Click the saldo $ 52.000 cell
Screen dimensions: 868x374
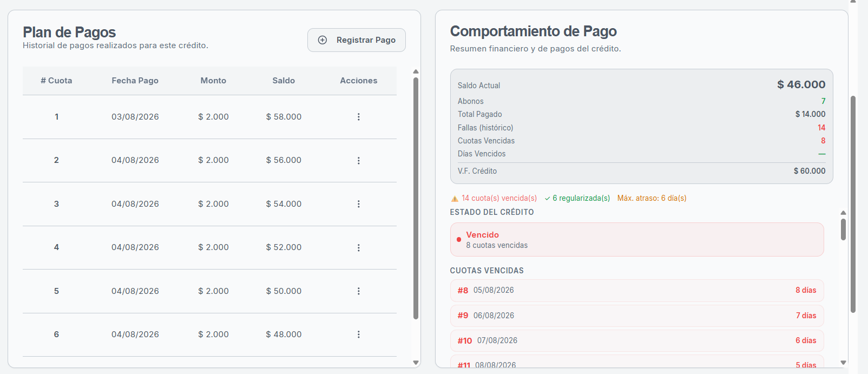(284, 247)
